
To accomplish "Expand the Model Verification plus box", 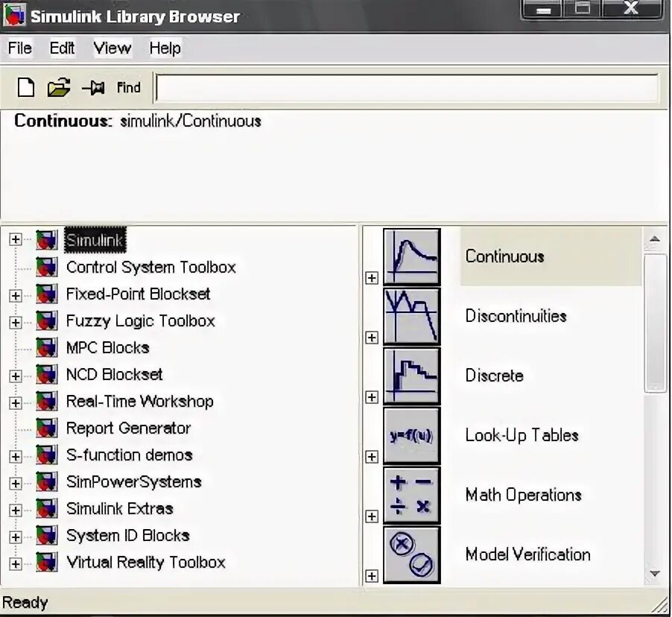I will (x=372, y=576).
